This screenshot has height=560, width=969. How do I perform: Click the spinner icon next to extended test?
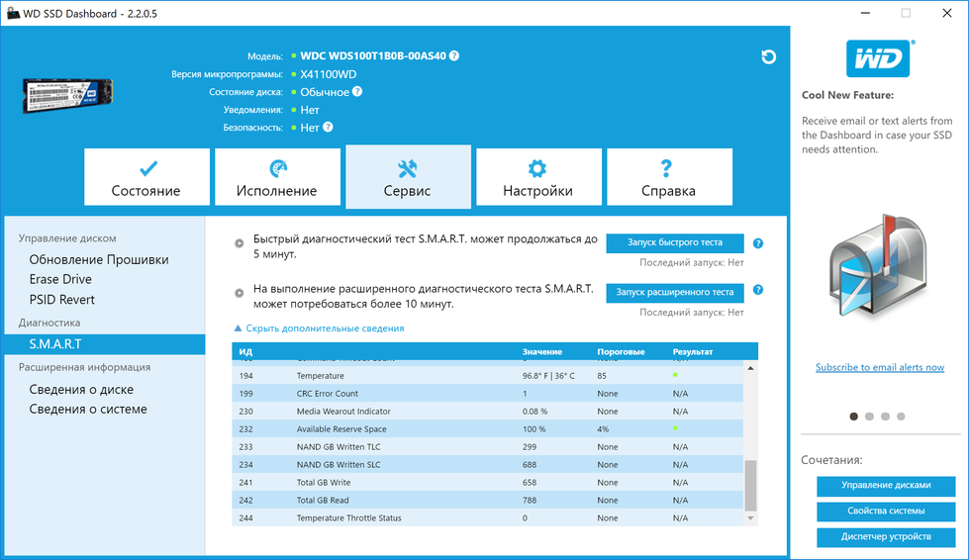tap(240, 293)
